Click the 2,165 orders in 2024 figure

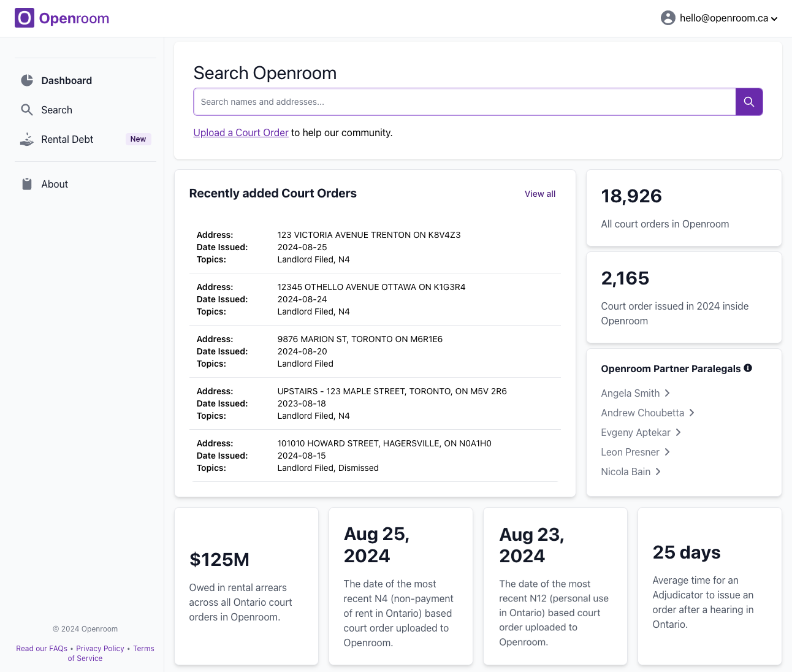[x=625, y=278]
